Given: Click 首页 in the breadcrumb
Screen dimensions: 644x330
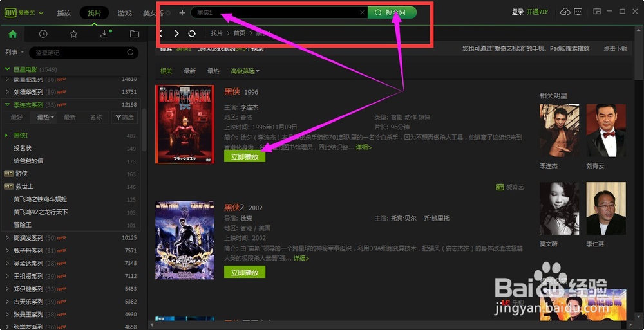Looking at the screenshot, I should coord(240,33).
